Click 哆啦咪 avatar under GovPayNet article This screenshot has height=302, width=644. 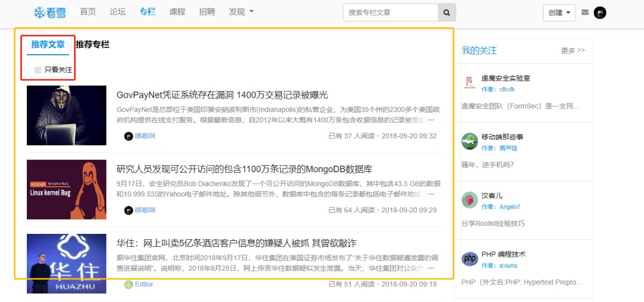[x=129, y=136]
